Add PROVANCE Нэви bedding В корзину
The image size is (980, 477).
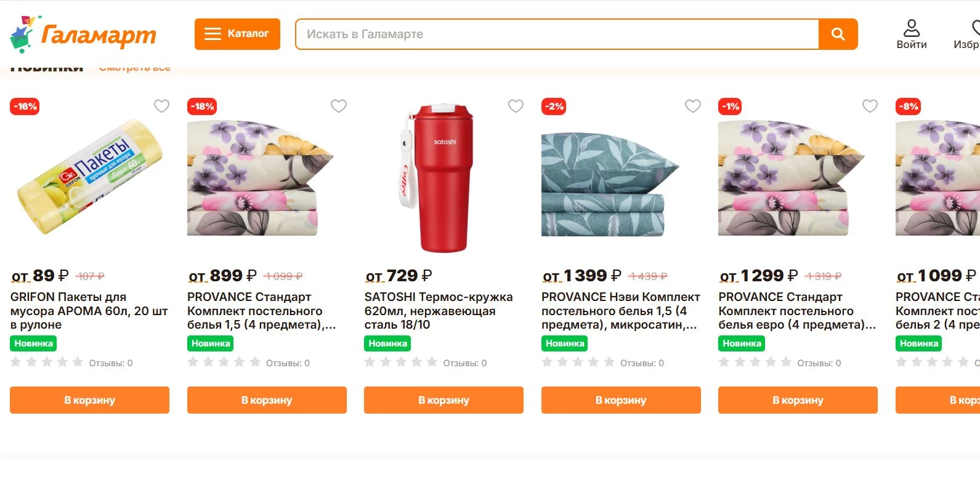click(x=620, y=400)
